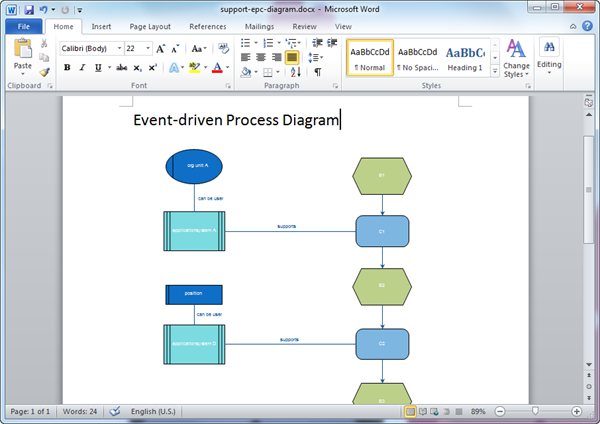Center-align the paragraph text
Image resolution: width=600 pixels, height=424 pixels.
coord(262,58)
